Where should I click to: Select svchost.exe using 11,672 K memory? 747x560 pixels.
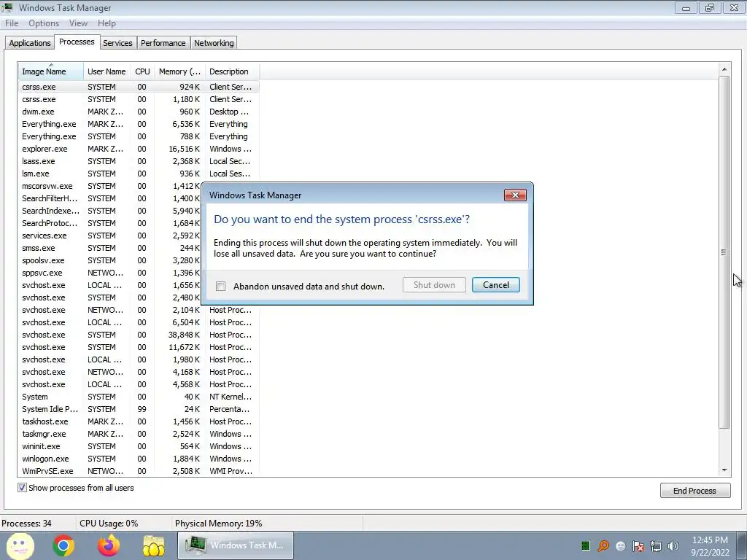point(139,347)
